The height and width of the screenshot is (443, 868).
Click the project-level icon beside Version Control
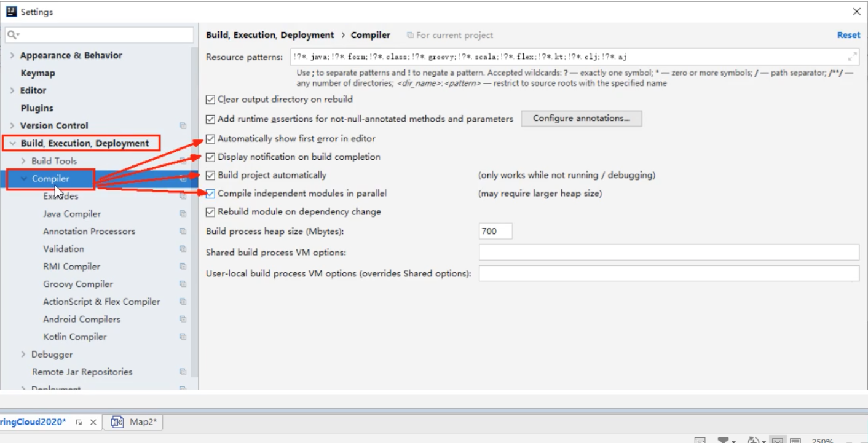183,126
